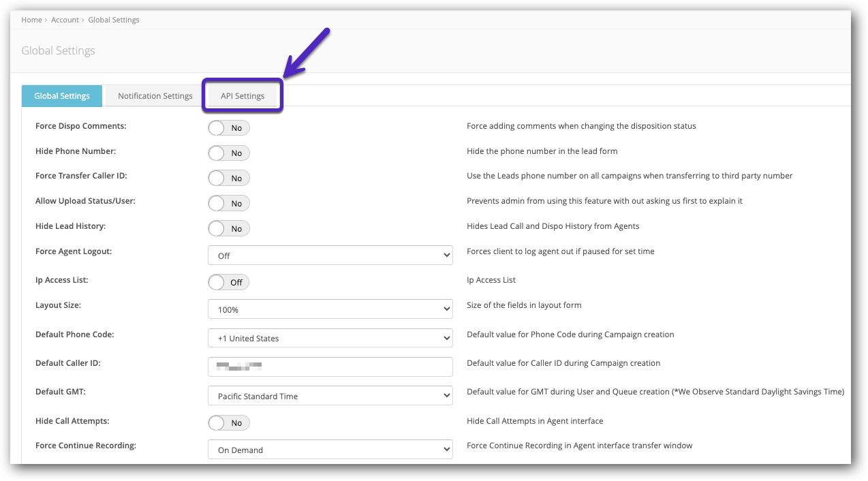
Task: Navigate to Home via the breadcrumb
Action: tap(31, 20)
